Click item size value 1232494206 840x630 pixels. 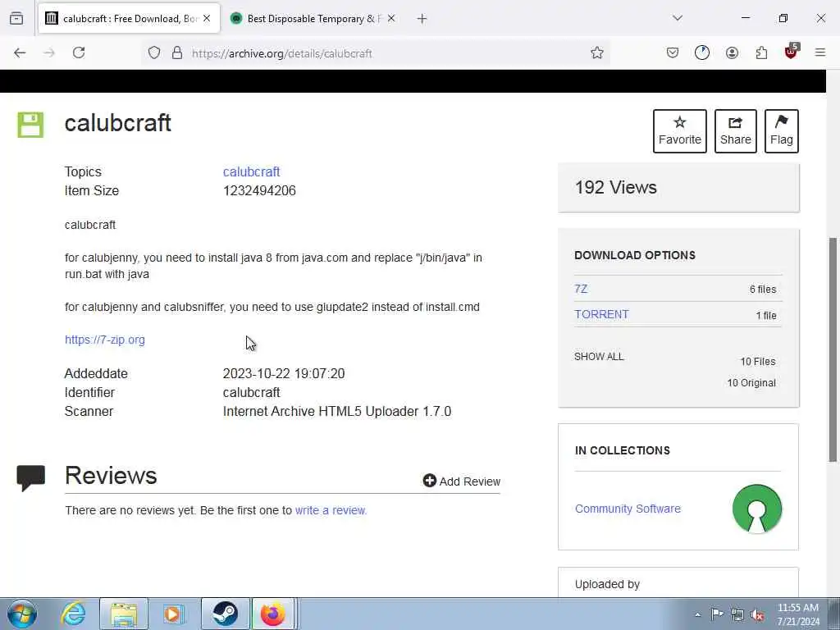(259, 190)
